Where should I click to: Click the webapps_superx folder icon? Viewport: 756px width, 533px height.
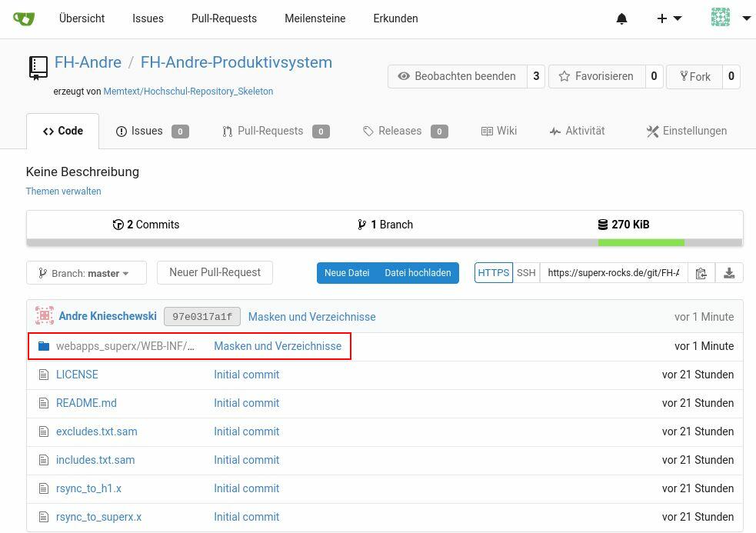point(44,346)
